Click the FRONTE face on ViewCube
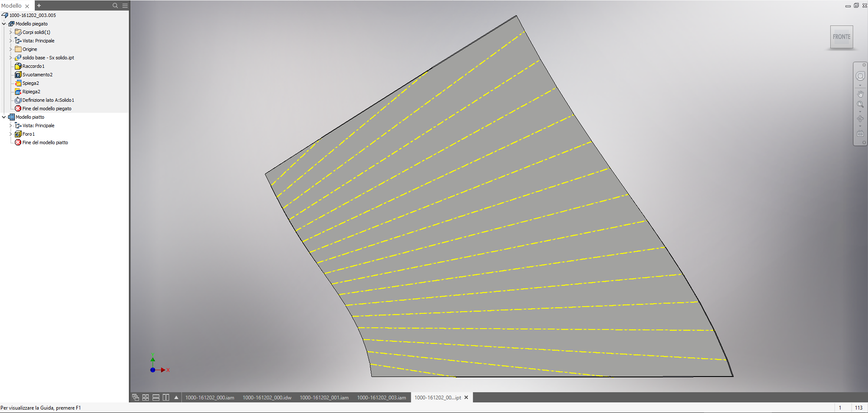 click(x=841, y=37)
